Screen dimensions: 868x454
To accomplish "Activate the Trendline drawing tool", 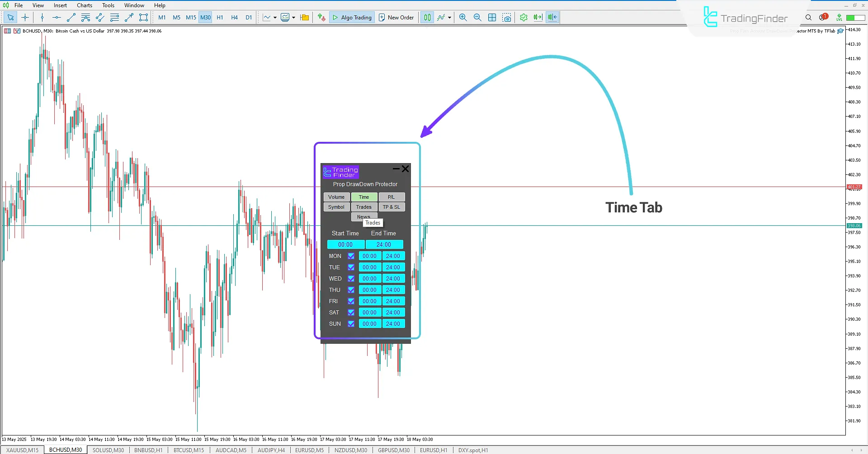I will point(71,17).
